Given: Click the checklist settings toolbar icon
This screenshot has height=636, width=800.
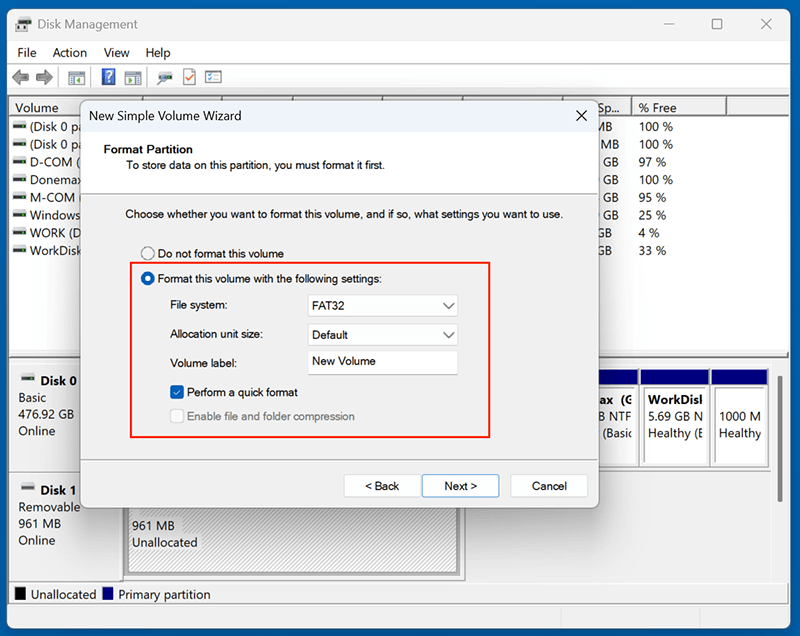Looking at the screenshot, I should tap(212, 78).
